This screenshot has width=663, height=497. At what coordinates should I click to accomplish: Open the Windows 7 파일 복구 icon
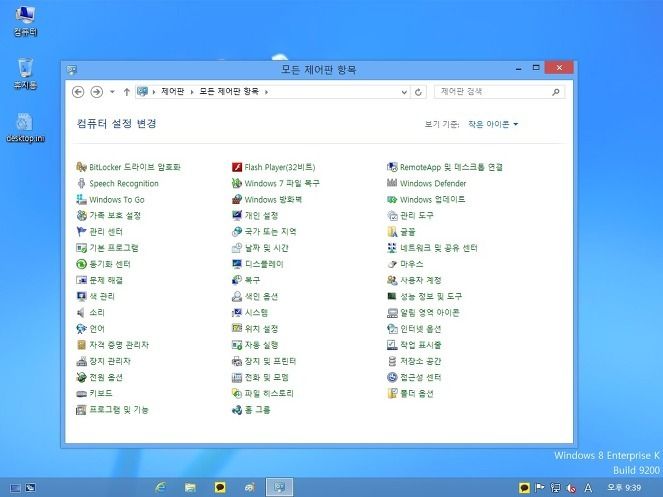237,183
